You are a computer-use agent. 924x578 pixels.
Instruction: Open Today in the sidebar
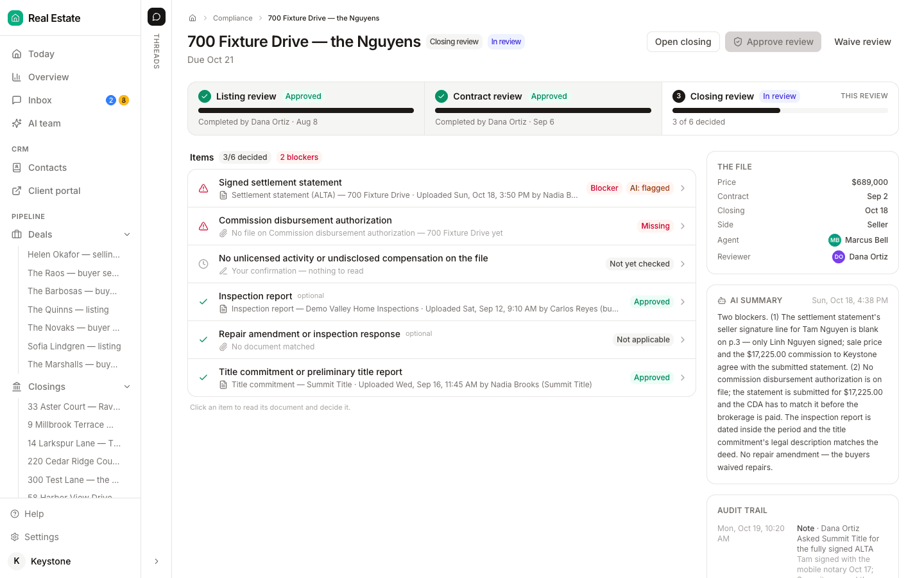point(71,54)
